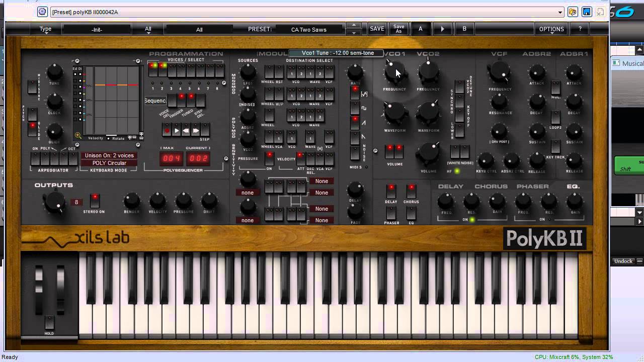Viewport: 644px width, 362px height.
Task: Open the first All filter dropdown
Action: tap(148, 30)
